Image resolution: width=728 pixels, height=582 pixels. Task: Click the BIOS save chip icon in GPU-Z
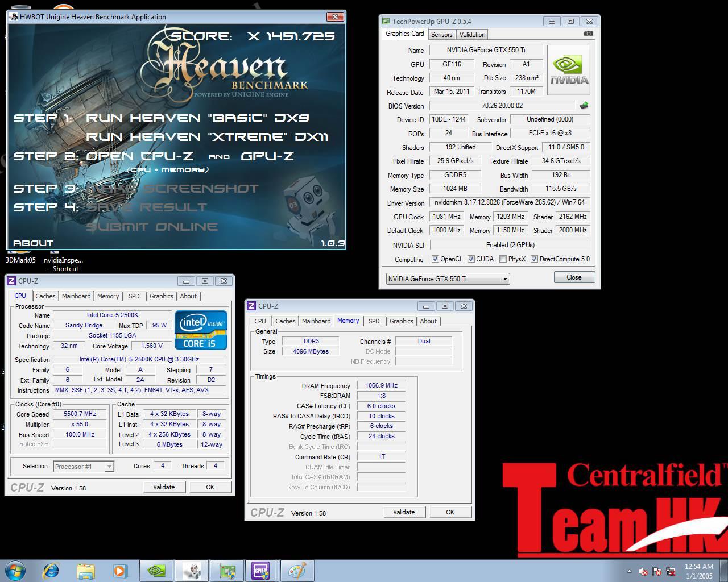tap(584, 106)
